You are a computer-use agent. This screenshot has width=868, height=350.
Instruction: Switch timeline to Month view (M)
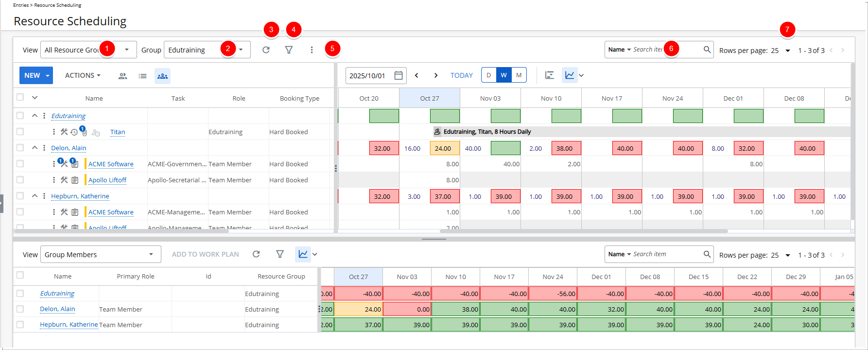[x=519, y=75]
